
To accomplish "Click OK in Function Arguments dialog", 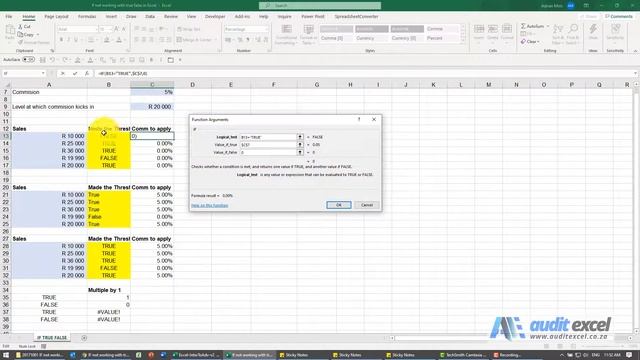I will point(338,205).
